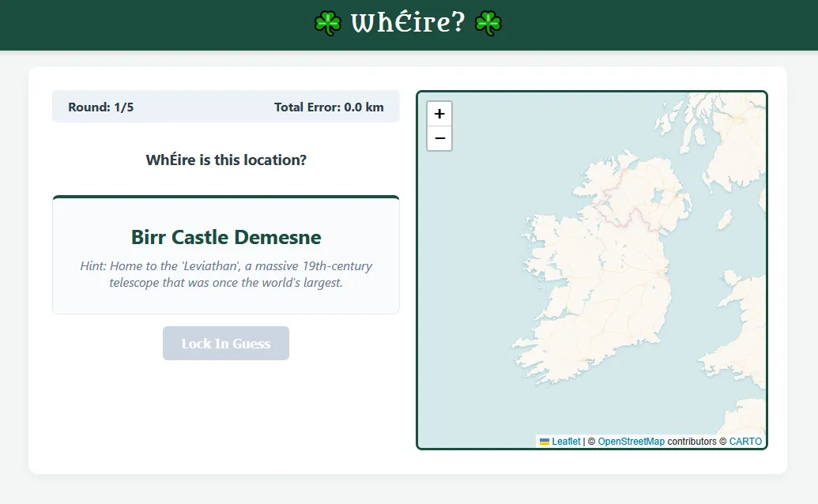The width and height of the screenshot is (818, 504).
Task: Click the left shamrock icon in header
Action: coord(328,24)
